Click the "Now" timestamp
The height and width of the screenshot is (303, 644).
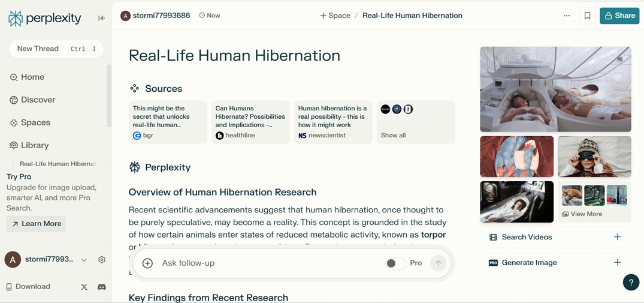(210, 16)
